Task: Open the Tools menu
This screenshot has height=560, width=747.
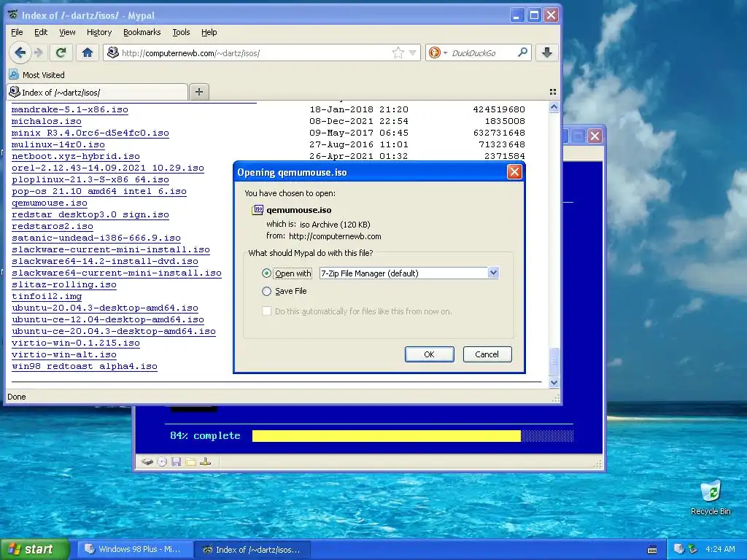Action: [x=181, y=32]
